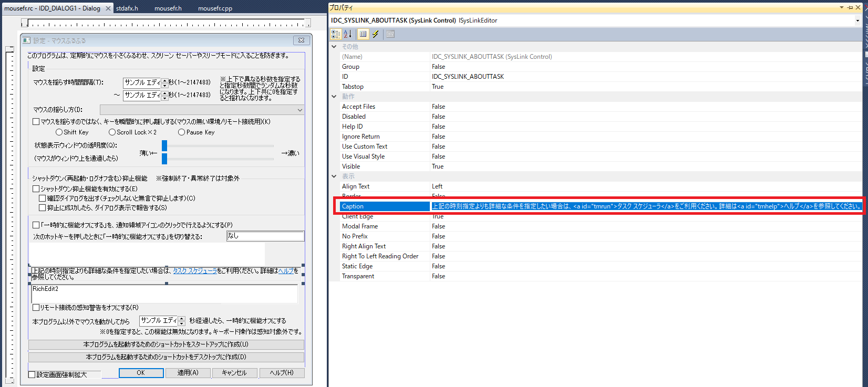Select the Static Edge property row
The width and height of the screenshot is (868, 387).
click(x=601, y=266)
